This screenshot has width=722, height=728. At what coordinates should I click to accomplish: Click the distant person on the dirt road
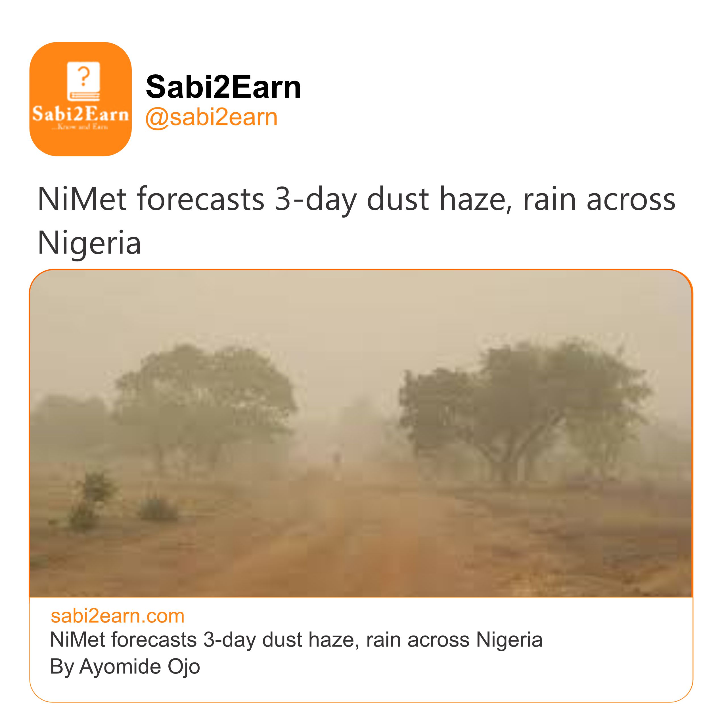337,458
